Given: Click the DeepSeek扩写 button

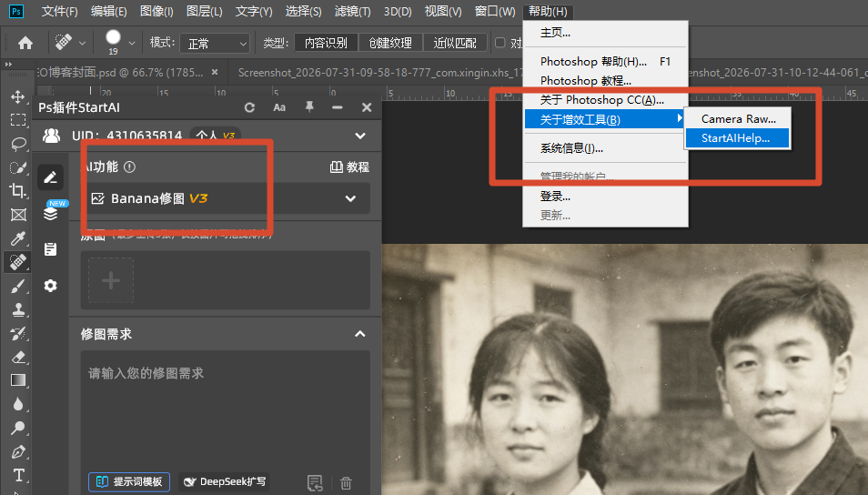Looking at the screenshot, I should click(x=225, y=481).
